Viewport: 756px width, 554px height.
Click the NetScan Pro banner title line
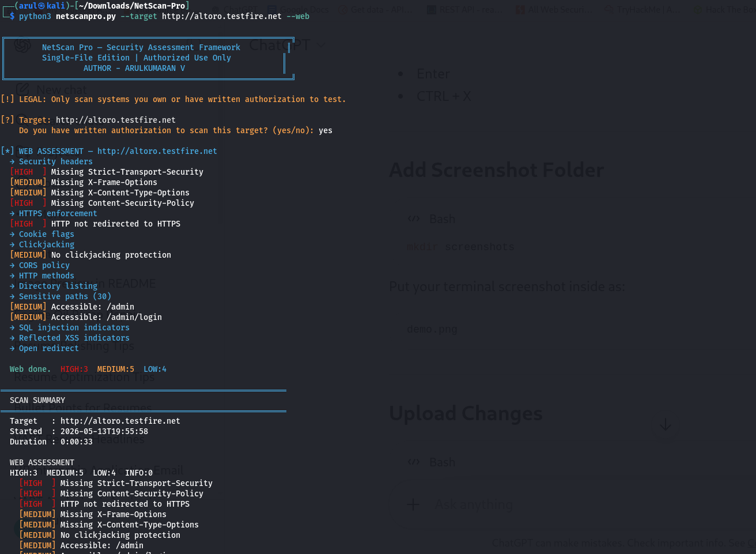pyautogui.click(x=141, y=47)
